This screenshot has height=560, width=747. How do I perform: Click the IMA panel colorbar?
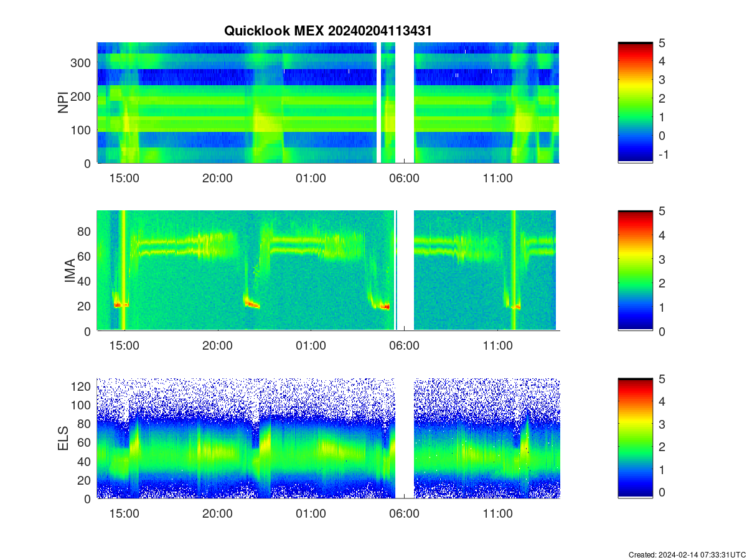click(x=635, y=271)
